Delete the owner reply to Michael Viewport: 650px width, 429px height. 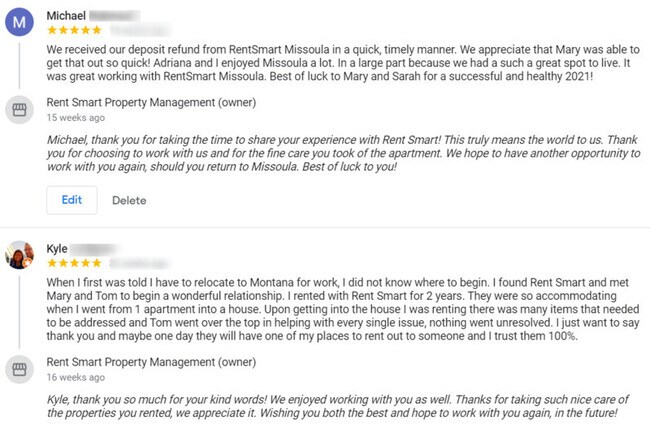pyautogui.click(x=129, y=200)
